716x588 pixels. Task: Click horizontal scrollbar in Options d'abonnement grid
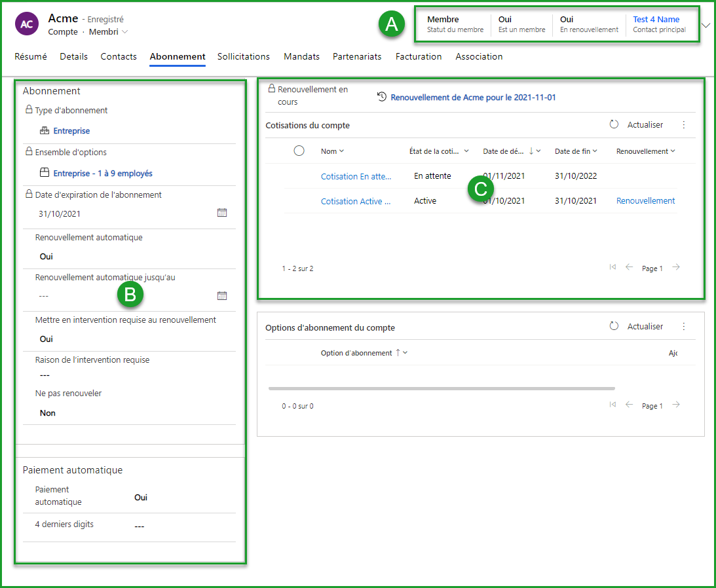coord(441,388)
